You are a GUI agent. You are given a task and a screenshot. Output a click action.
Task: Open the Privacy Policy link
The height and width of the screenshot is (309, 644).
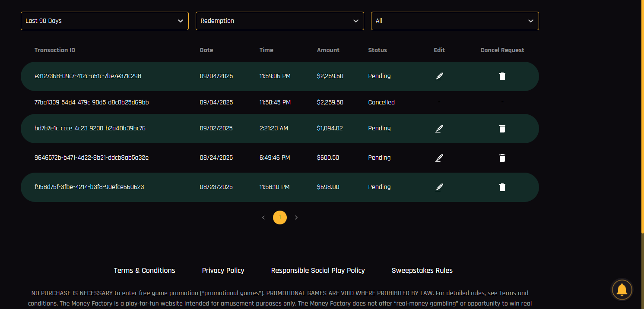coord(223,271)
